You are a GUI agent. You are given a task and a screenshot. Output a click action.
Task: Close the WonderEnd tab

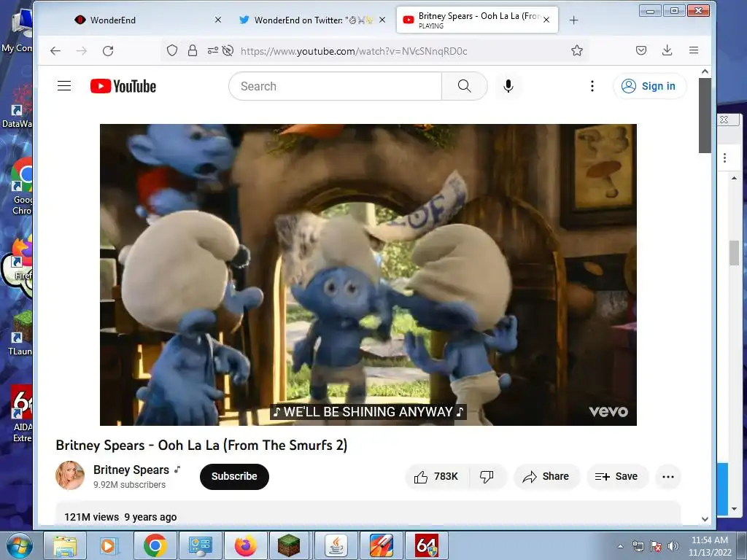[x=217, y=20]
